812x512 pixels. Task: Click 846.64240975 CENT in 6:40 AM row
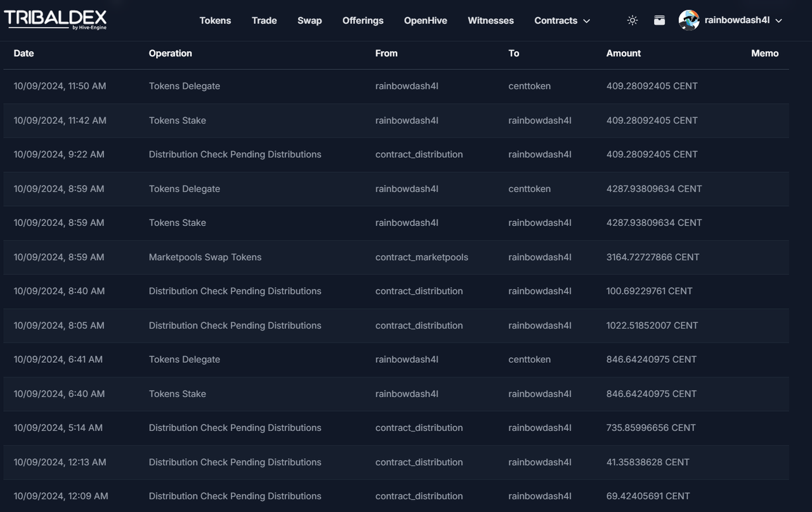pos(652,393)
